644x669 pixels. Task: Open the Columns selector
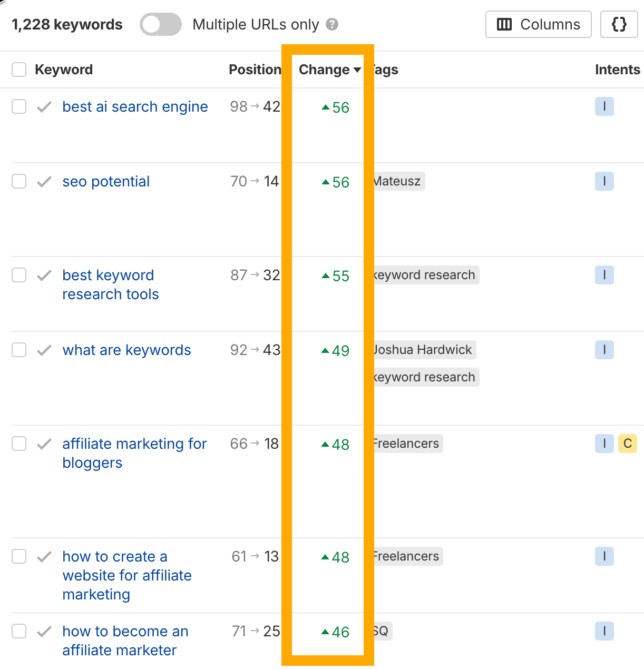pos(538,24)
